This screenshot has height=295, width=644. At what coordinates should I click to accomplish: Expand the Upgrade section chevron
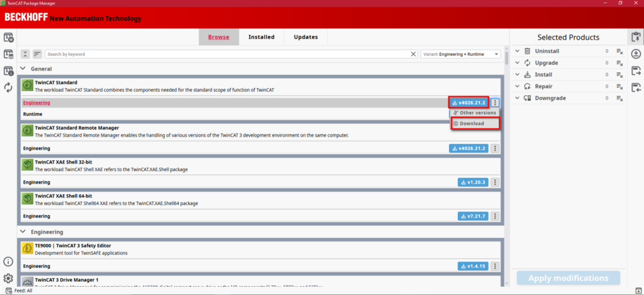pyautogui.click(x=517, y=63)
